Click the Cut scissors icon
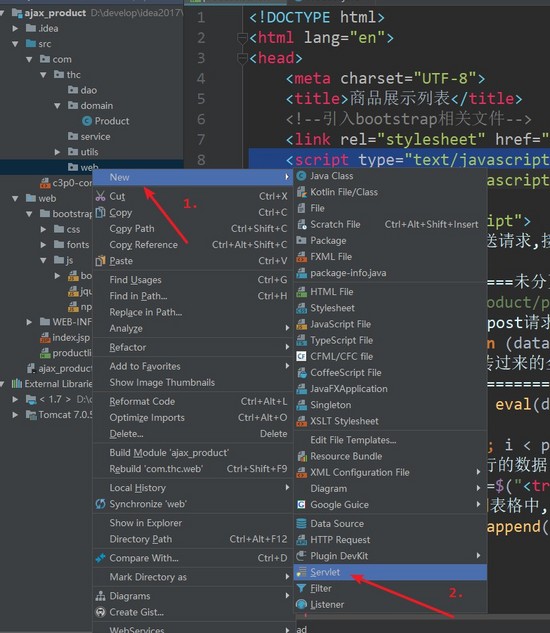Image resolution: width=550 pixels, height=633 pixels. [101, 196]
